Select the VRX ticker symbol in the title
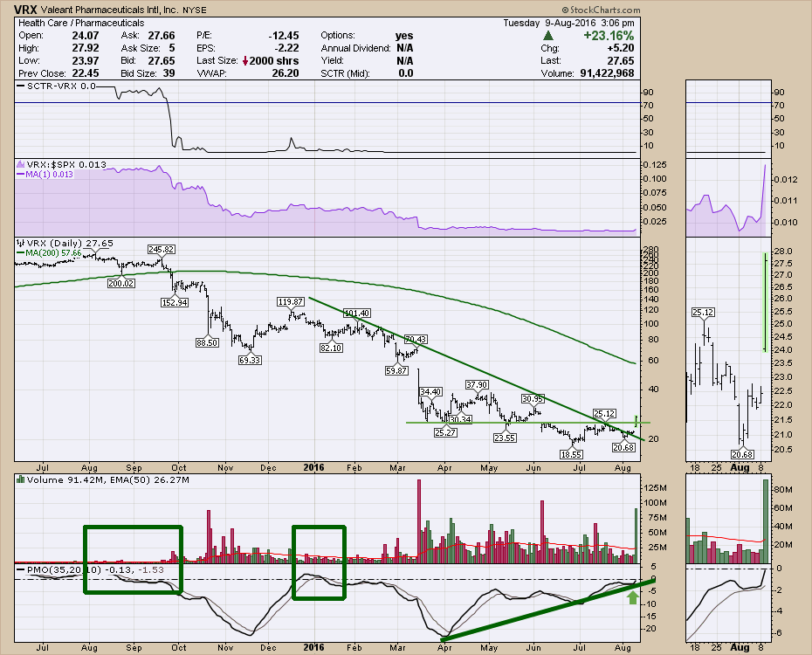This screenshot has height=655, width=812. click(x=24, y=10)
